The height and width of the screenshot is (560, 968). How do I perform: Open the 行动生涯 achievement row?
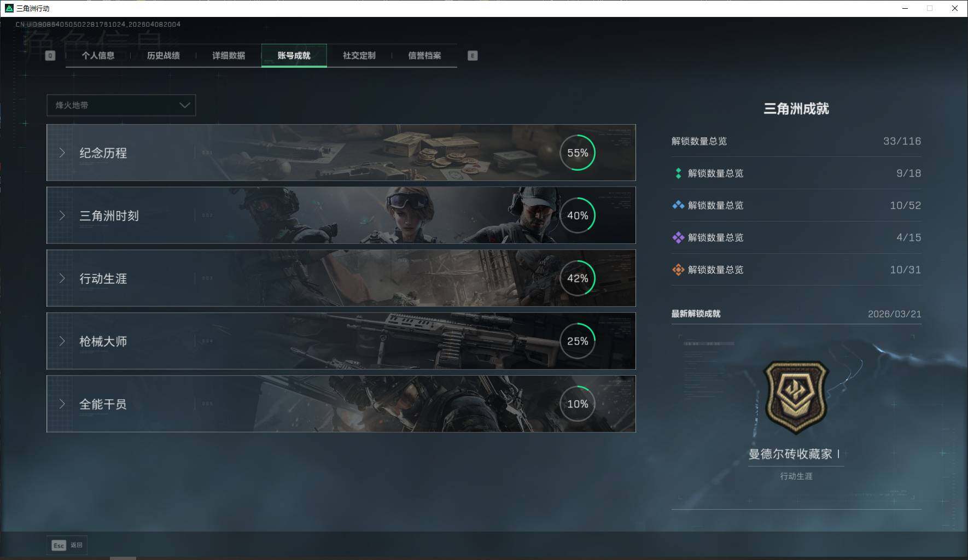point(341,278)
